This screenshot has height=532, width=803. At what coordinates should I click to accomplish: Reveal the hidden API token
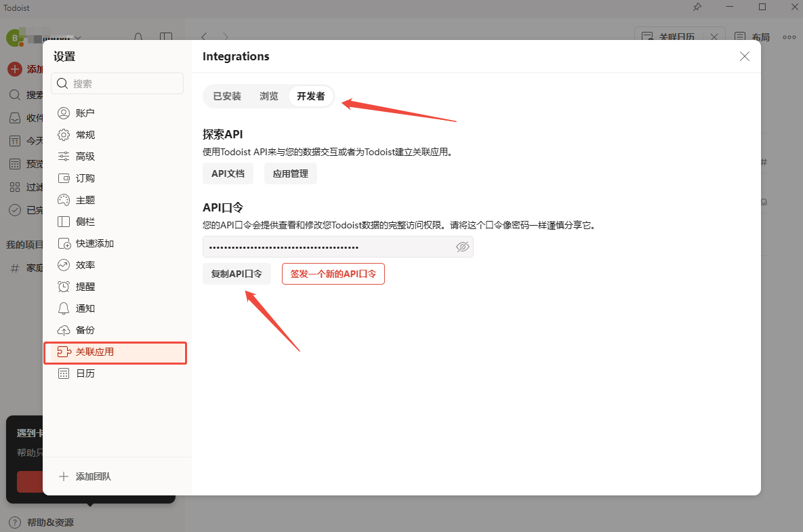(x=463, y=247)
